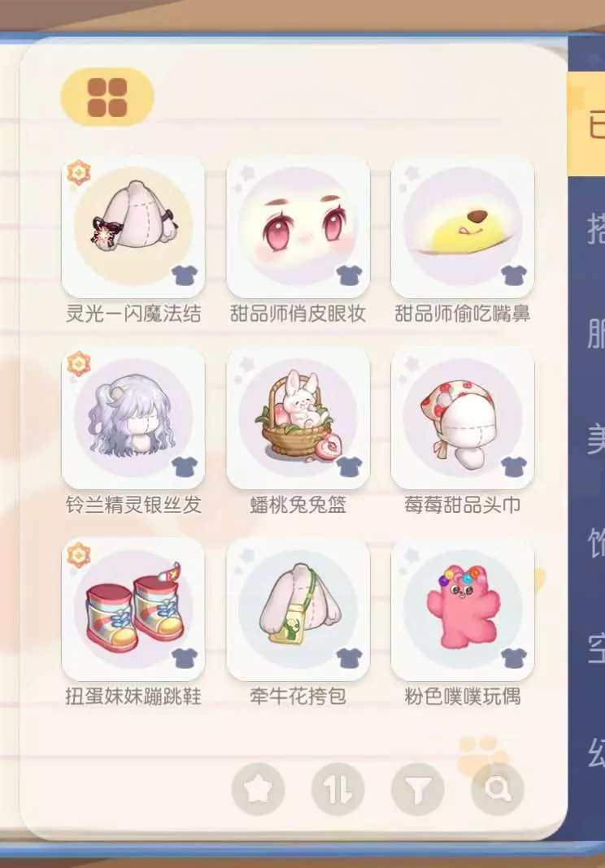Open the grid category view button
This screenshot has width=605, height=868.
tap(107, 97)
